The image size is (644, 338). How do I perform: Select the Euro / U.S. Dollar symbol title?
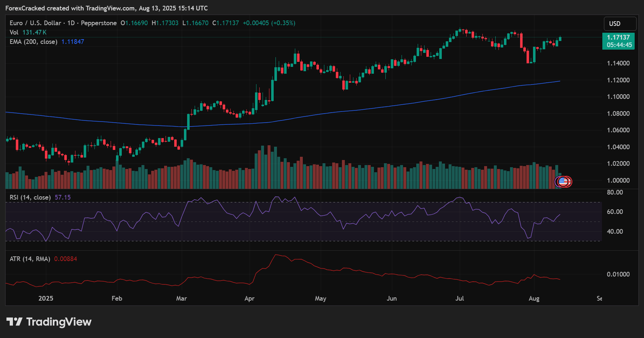pos(35,23)
